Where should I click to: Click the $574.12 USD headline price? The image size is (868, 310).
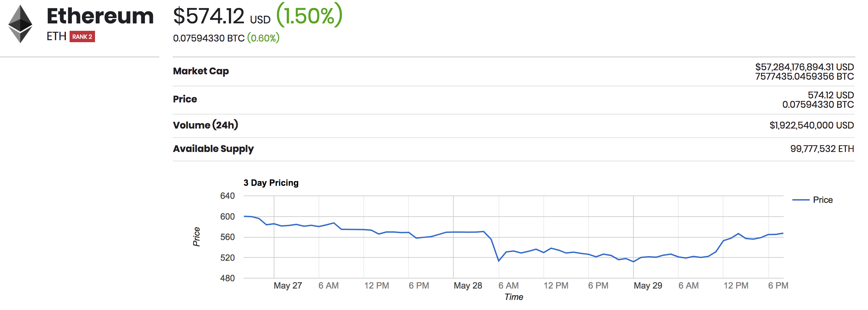pyautogui.click(x=222, y=16)
